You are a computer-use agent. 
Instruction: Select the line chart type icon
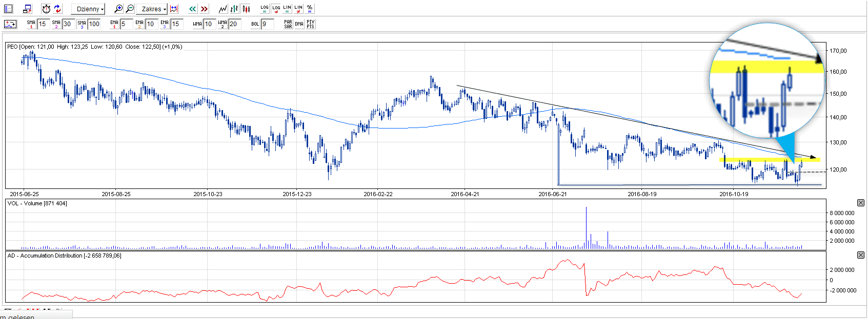pos(223,9)
